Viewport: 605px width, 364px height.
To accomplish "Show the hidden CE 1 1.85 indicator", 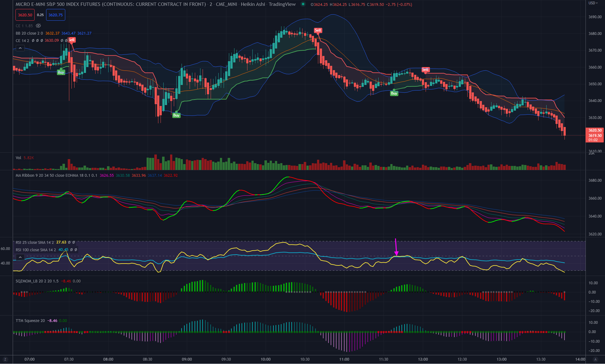I will point(38,26).
